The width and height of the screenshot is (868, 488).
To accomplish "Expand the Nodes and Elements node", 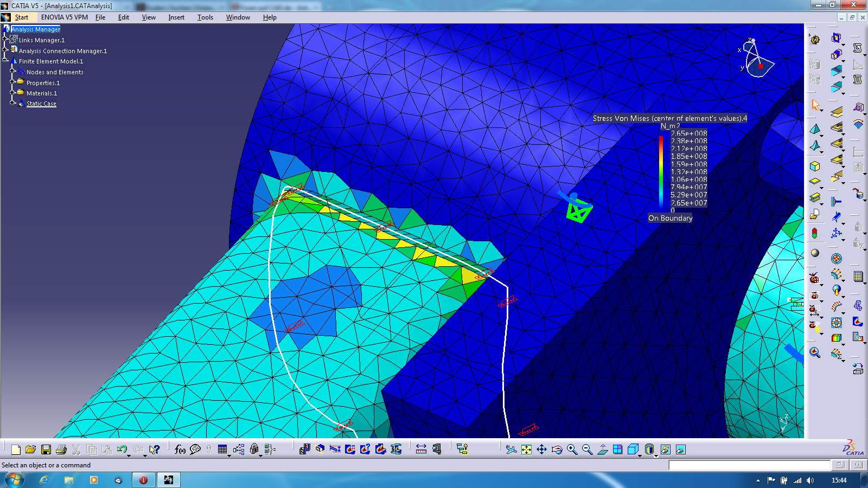I will tap(12, 71).
